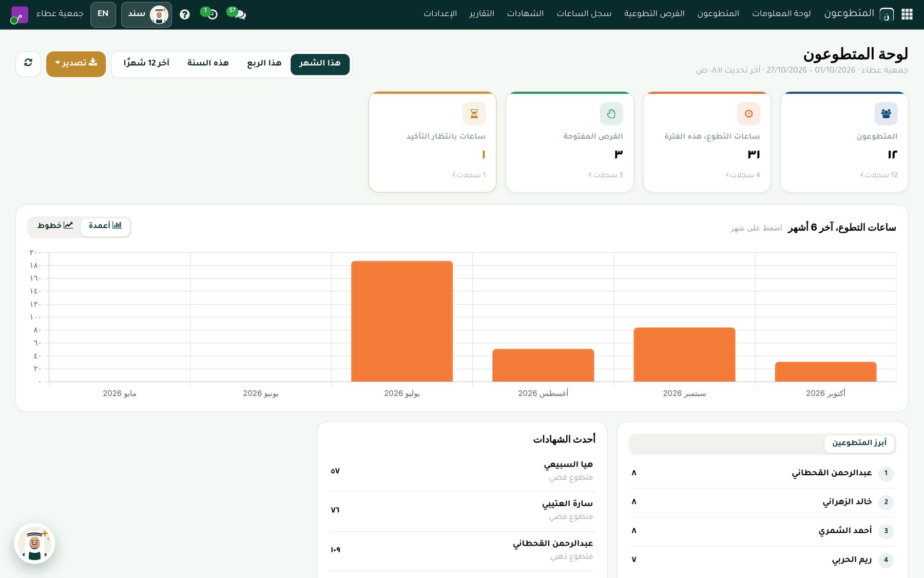Click the المتطوعون app logo icon

(887, 14)
